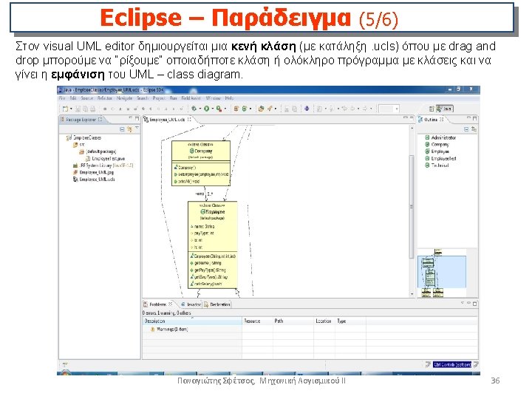Click the New Java Class icon

point(245,109)
